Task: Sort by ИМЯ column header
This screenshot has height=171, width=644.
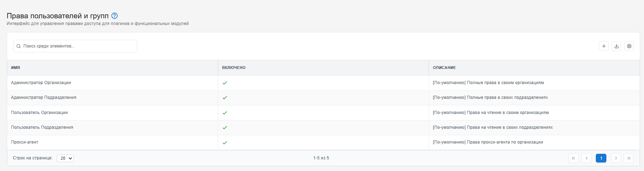Action: point(15,68)
